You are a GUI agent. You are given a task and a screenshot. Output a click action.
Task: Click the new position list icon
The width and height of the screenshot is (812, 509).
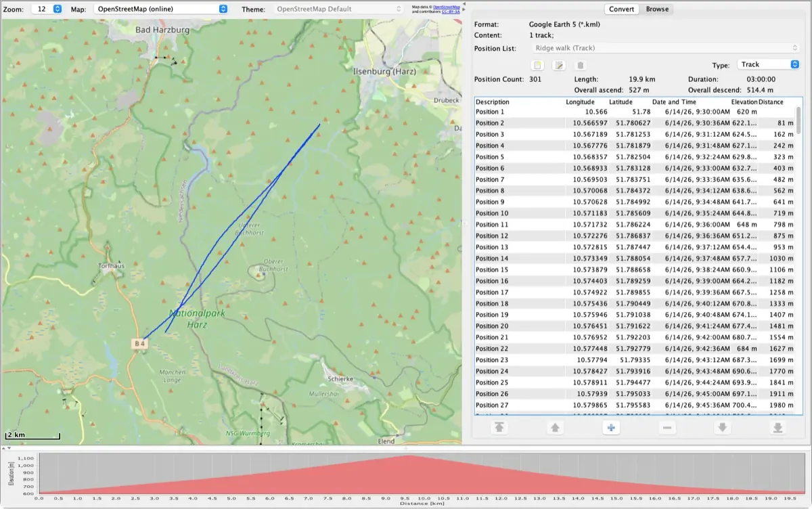538,65
